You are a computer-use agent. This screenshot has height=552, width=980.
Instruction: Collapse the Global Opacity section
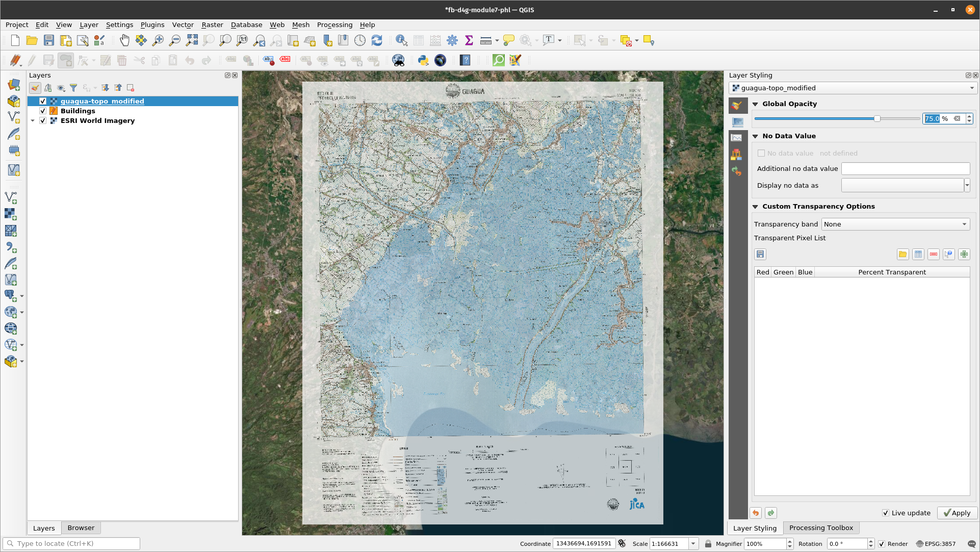pos(756,104)
